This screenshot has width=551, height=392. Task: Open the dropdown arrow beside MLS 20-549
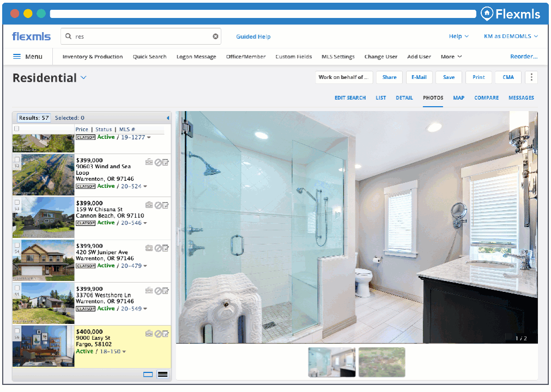tap(145, 309)
